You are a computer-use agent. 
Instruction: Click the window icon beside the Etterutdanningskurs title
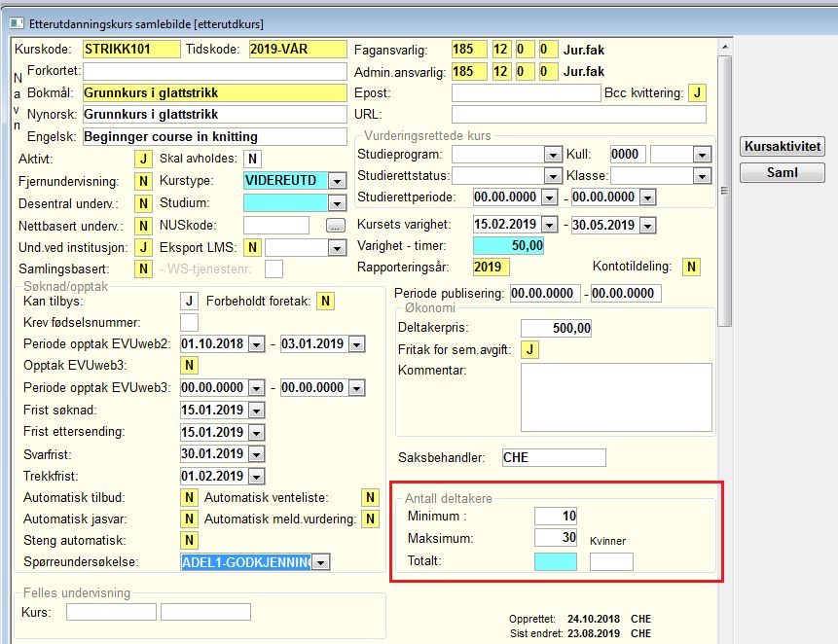tap(17, 23)
